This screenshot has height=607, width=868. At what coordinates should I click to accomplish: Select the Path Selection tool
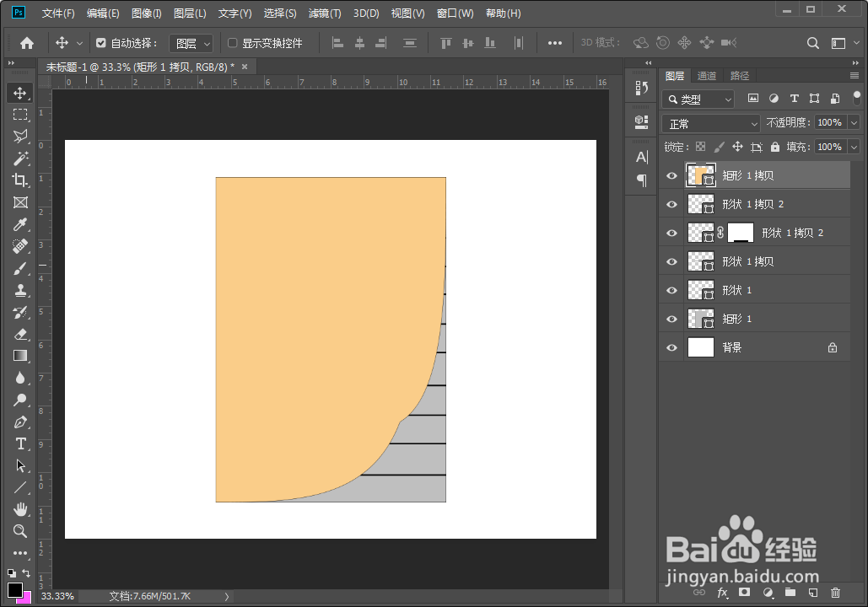tap(20, 465)
